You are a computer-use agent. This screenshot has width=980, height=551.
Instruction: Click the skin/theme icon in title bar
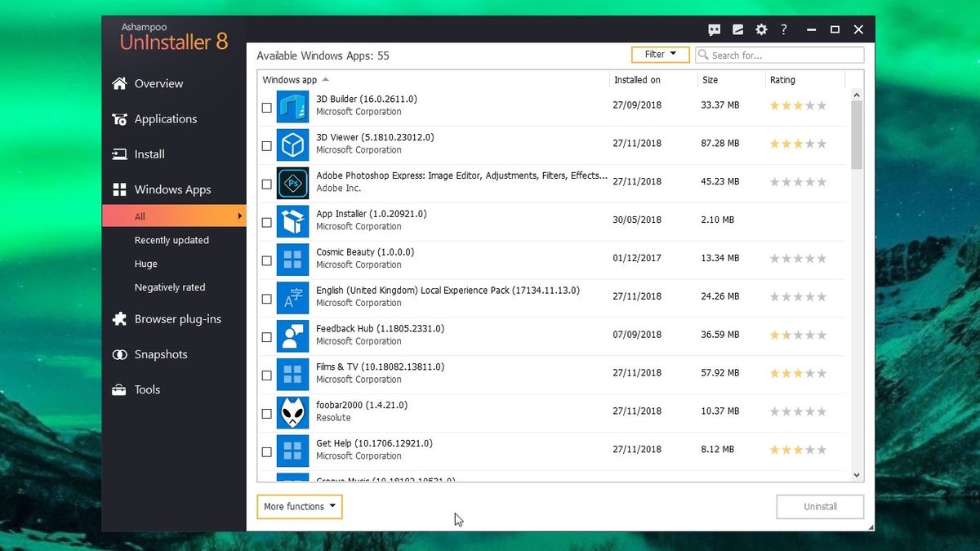click(x=738, y=29)
